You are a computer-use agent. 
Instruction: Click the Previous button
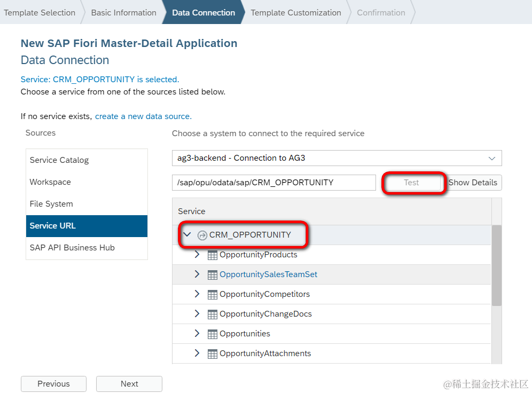[x=53, y=384]
